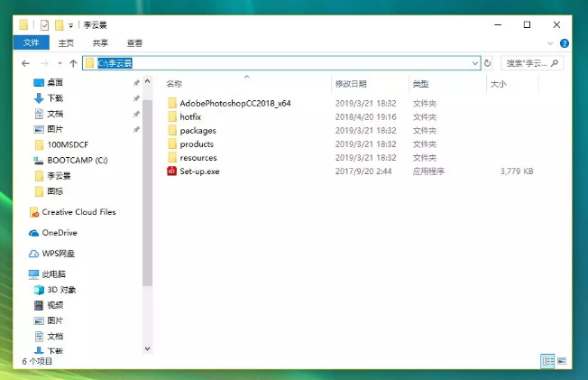Open Creative Cloud Files in sidebar
This screenshot has height=380, width=588.
tap(78, 212)
